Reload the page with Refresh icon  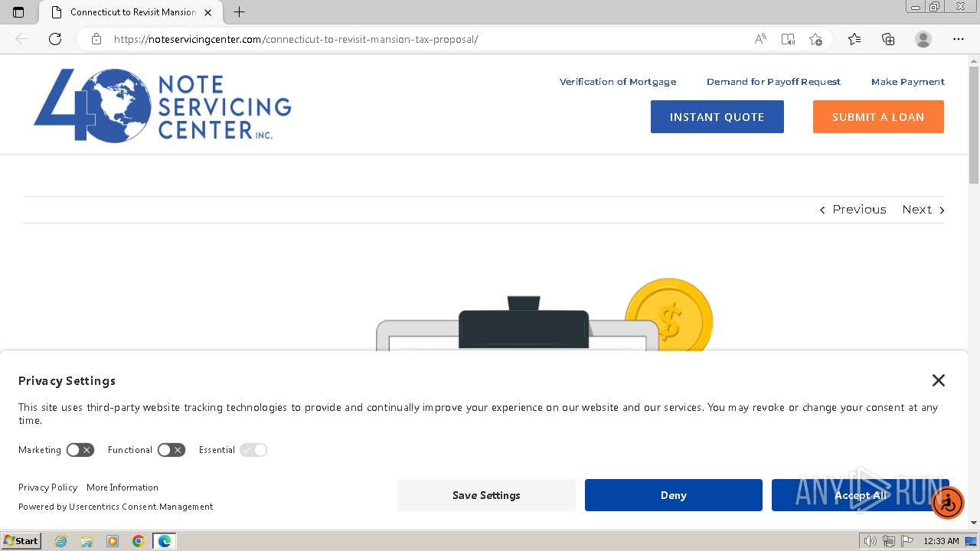pyautogui.click(x=55, y=39)
